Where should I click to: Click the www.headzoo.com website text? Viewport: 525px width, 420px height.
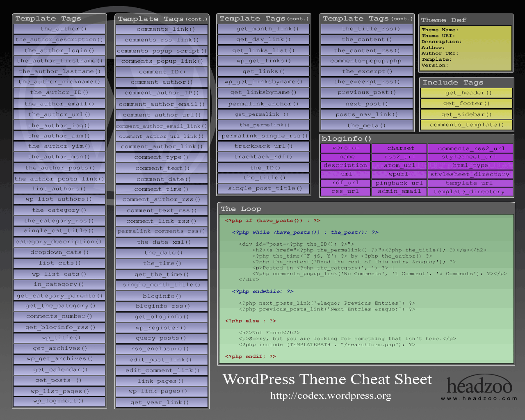point(479,398)
